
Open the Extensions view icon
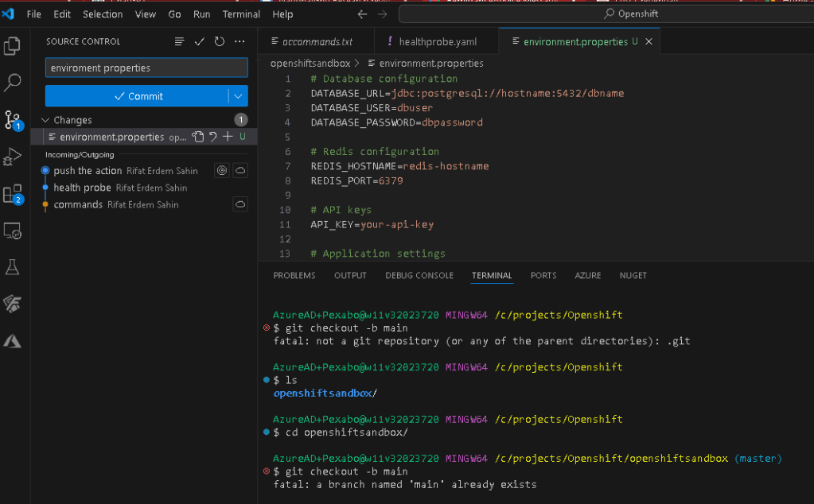[13, 195]
